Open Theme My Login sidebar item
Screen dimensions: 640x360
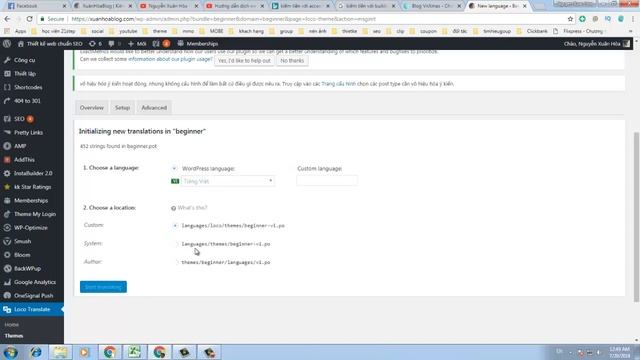coord(35,214)
